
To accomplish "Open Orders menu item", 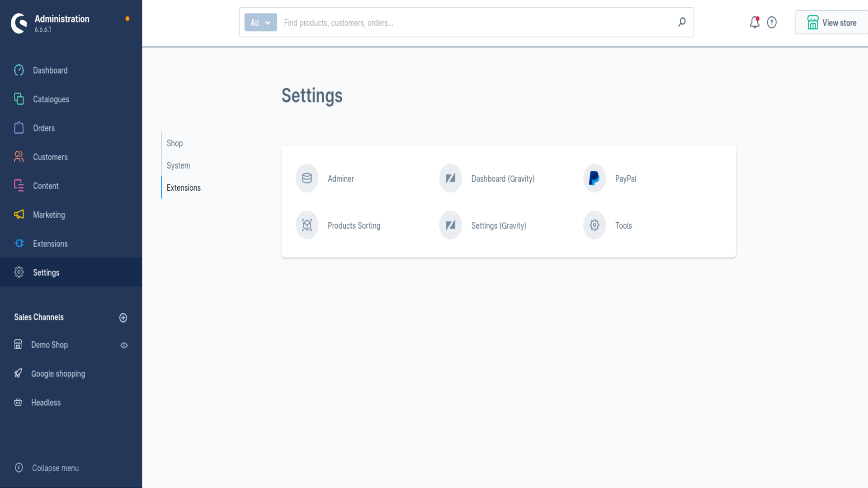I will point(44,128).
